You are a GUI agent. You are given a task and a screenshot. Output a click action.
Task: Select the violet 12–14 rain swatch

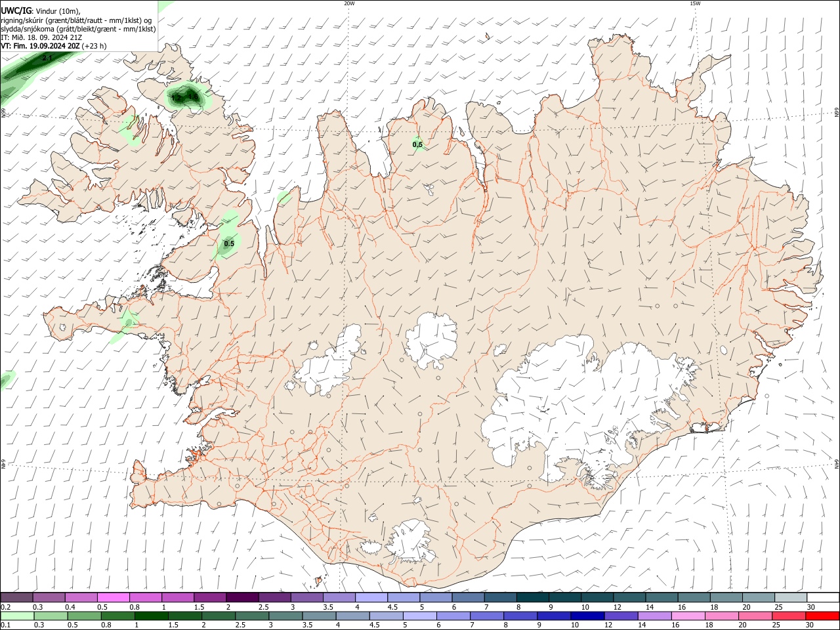pyautogui.click(x=621, y=616)
